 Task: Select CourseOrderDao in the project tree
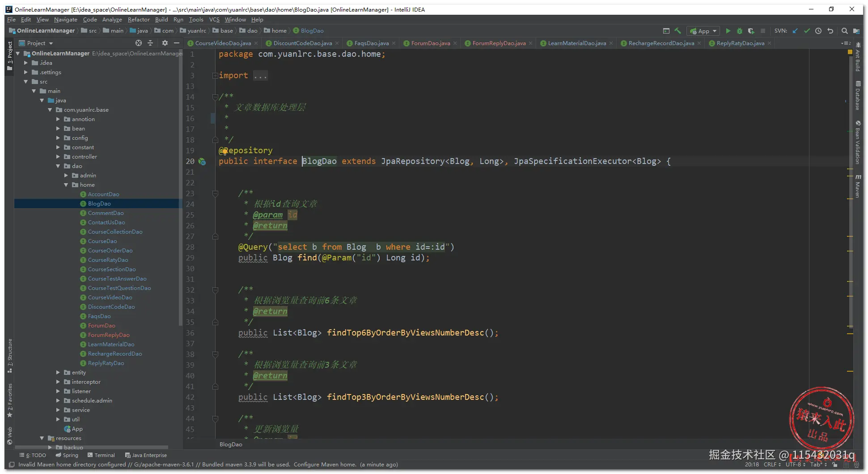[x=110, y=251]
